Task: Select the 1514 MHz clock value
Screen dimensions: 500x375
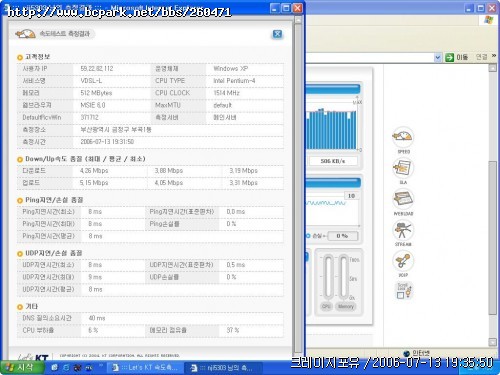Action: coord(226,93)
